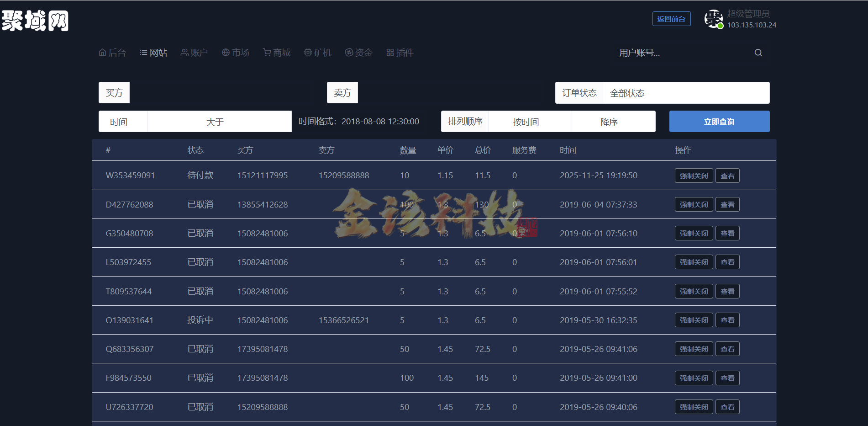
Task: Click 立即查询 to run the query
Action: [x=719, y=121]
